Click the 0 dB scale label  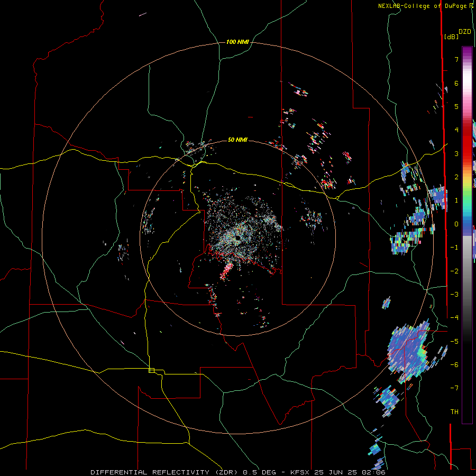click(x=456, y=224)
